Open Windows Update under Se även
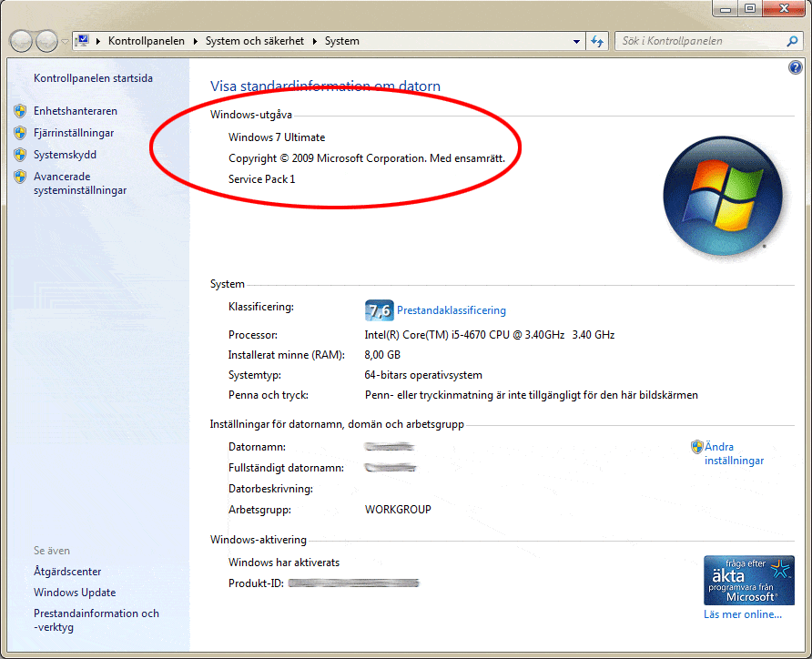 pos(75,593)
